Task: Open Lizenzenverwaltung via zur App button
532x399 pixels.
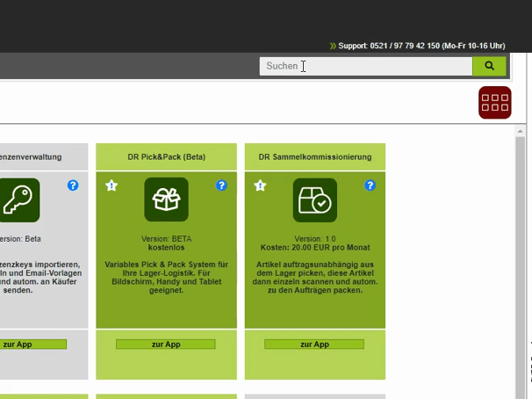Action: pos(33,345)
